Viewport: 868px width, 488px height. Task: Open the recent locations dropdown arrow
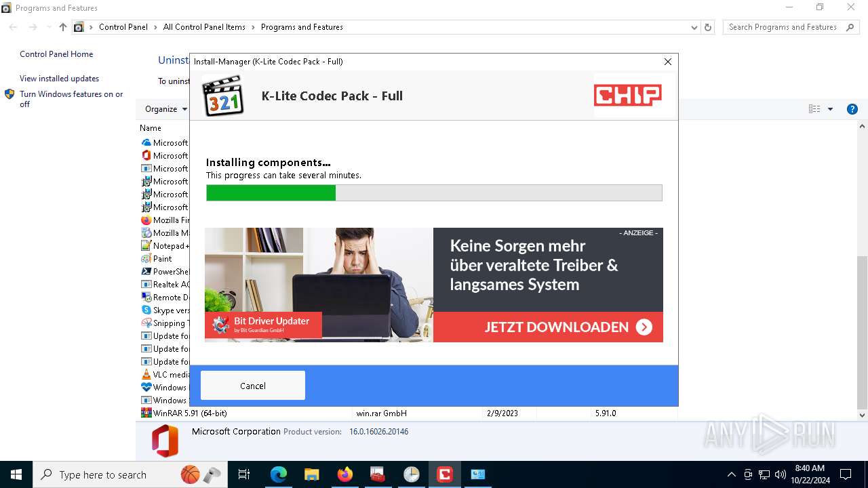(x=49, y=28)
